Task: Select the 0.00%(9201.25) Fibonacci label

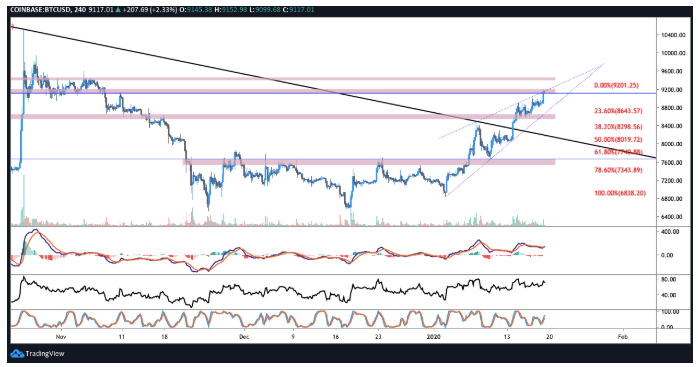Action: tap(617, 85)
